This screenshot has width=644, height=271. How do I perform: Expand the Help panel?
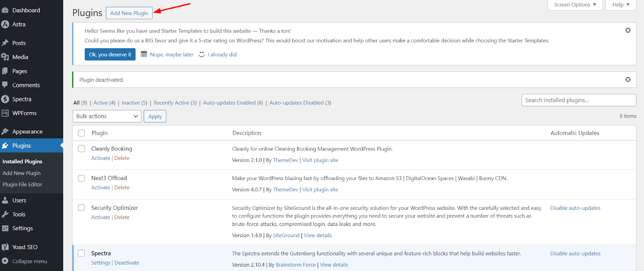pos(621,5)
